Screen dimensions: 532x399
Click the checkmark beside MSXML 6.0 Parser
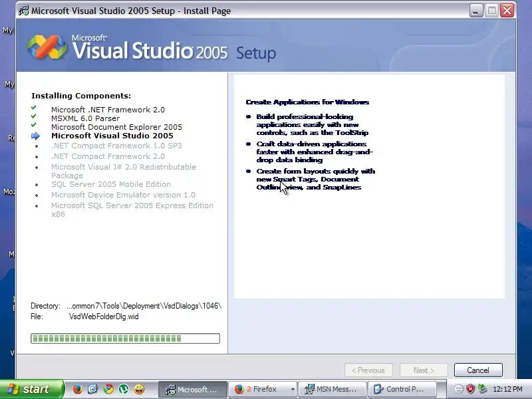(x=34, y=116)
